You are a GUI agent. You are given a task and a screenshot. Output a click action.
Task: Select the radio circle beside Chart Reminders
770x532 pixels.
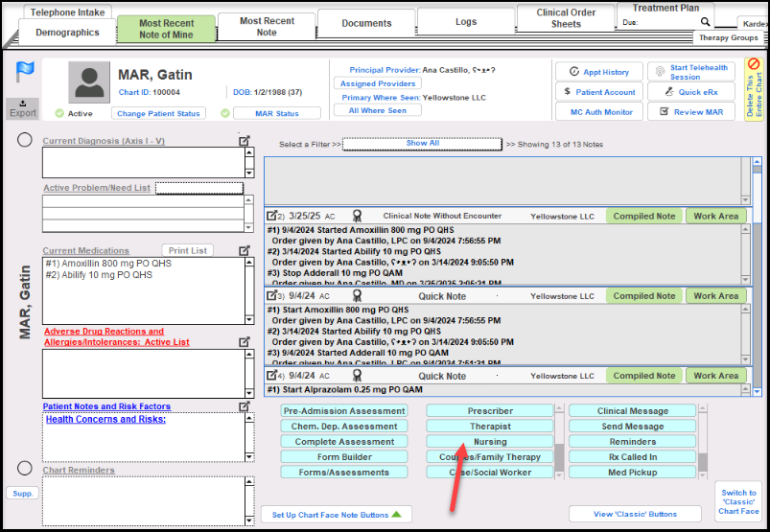[25, 468]
